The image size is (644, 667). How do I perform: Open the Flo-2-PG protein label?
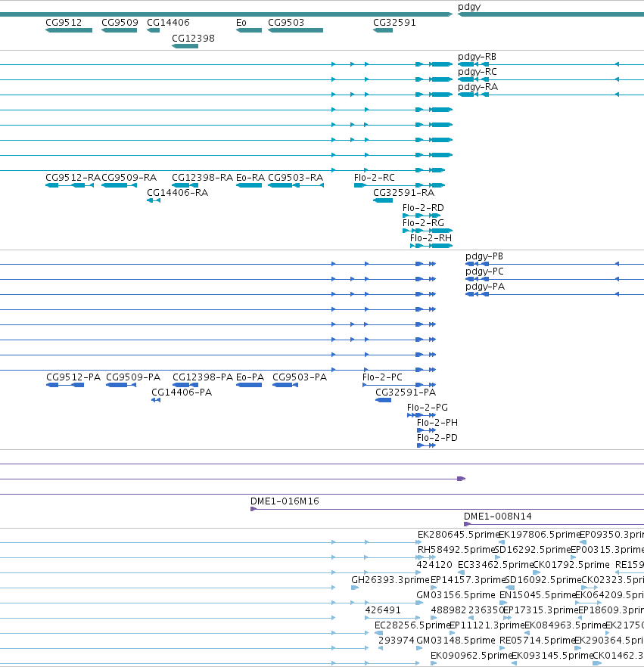[x=428, y=408]
